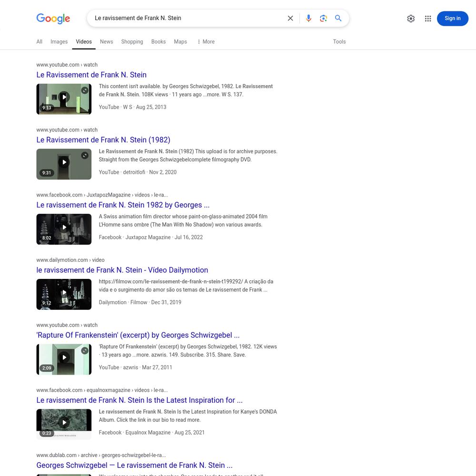
Task: Click the www.dublab.com archive breadcrumb
Action: click(101, 455)
